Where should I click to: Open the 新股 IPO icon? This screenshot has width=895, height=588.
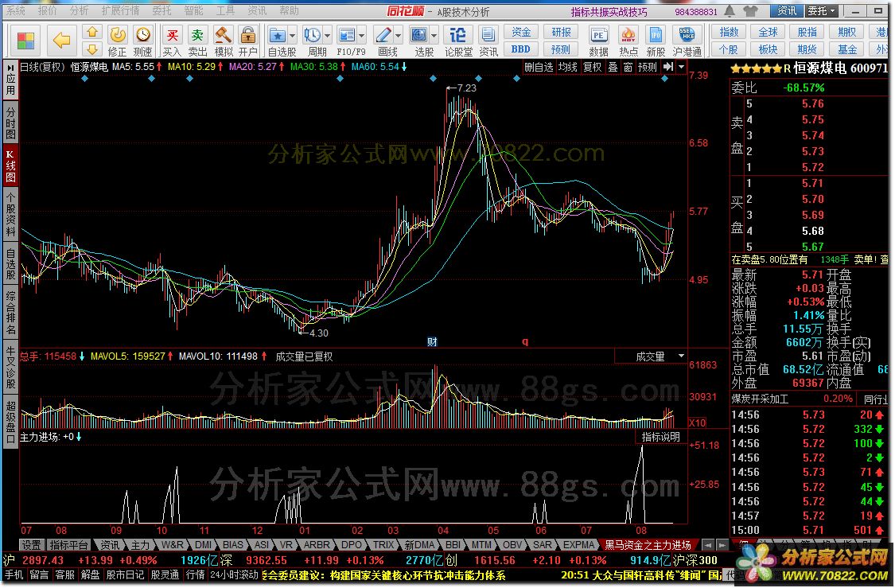coord(656,41)
